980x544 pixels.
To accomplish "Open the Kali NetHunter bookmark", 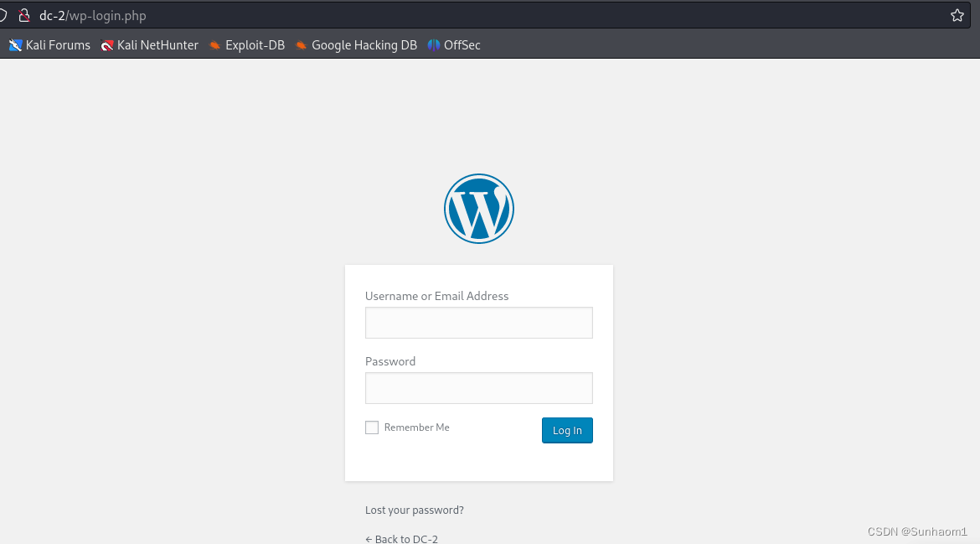I will tap(149, 45).
